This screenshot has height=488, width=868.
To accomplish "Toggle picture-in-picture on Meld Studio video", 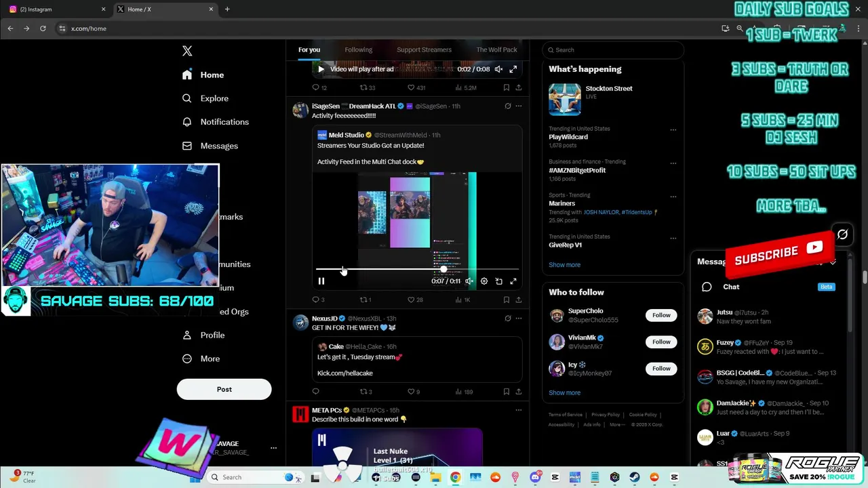I will point(498,281).
